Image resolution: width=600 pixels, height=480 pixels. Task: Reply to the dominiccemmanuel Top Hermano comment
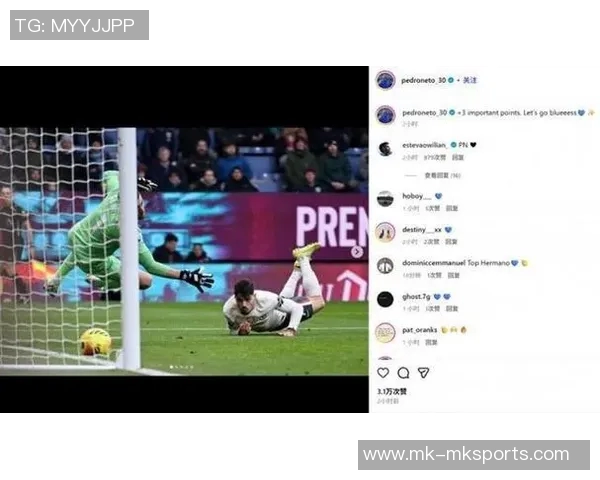click(453, 275)
